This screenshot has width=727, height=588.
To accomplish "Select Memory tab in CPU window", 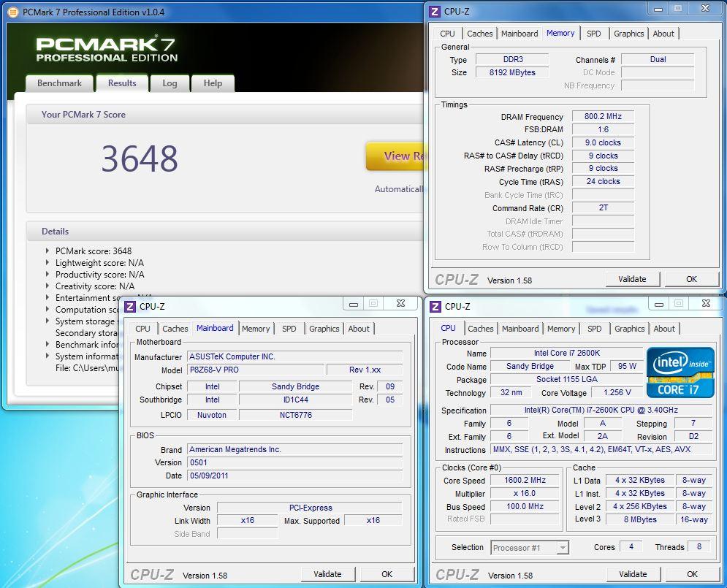I will [x=561, y=329].
